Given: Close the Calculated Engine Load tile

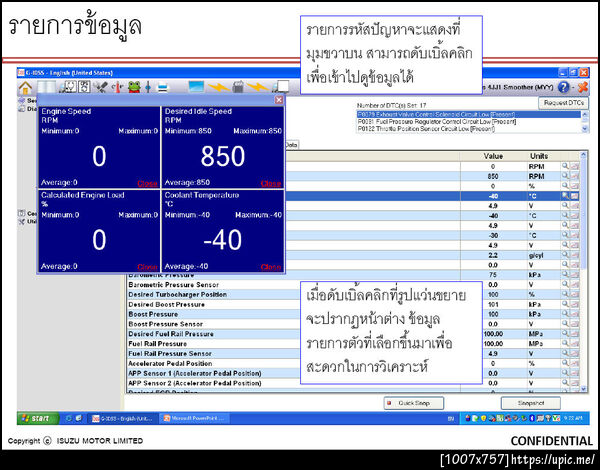Looking at the screenshot, I should [x=147, y=267].
